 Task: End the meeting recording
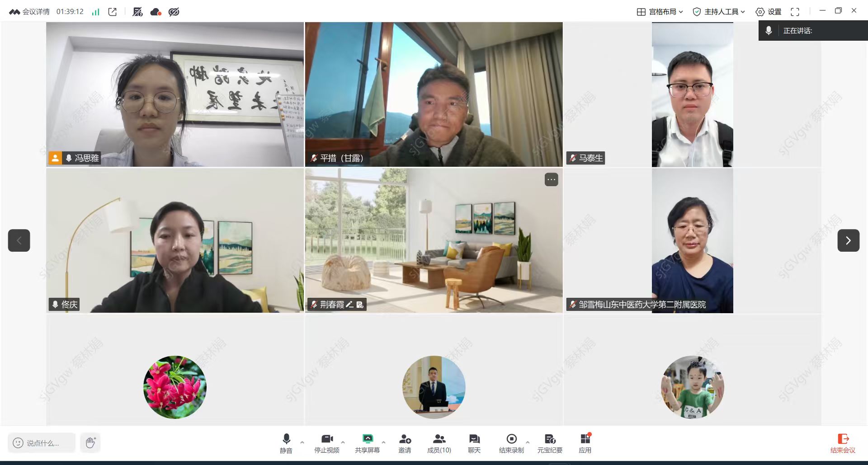tap(511, 443)
